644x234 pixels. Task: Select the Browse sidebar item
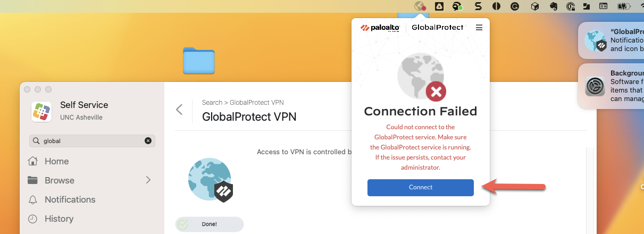pos(59,180)
